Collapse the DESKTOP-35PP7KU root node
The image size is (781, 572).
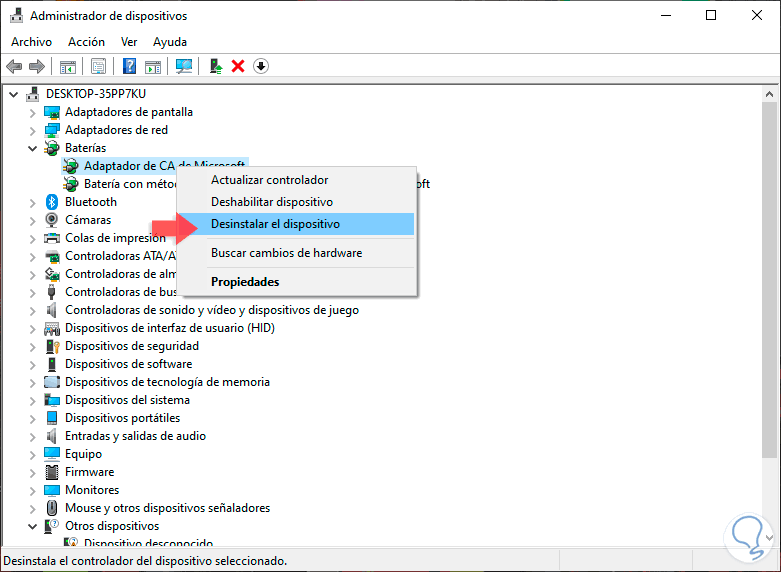point(14,94)
